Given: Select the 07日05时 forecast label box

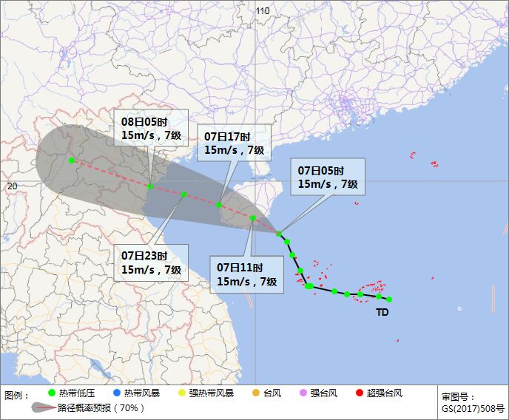Looking at the screenshot, I should pyautogui.click(x=328, y=176).
